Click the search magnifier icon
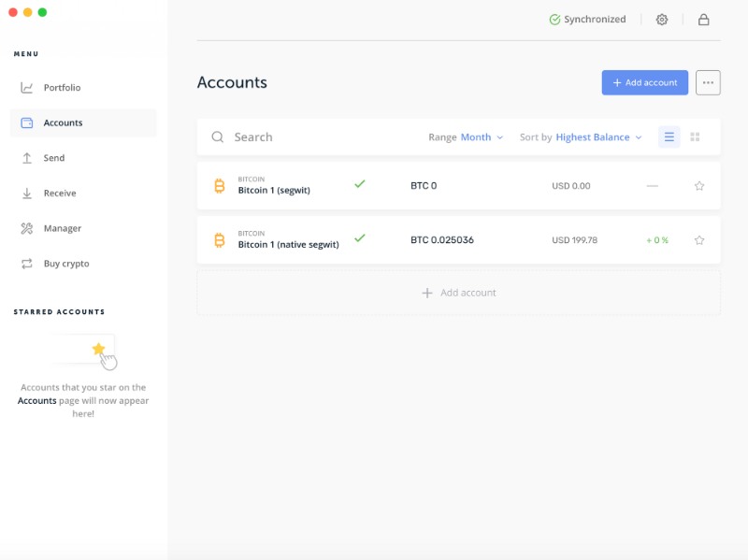The height and width of the screenshot is (560, 748). 218,137
